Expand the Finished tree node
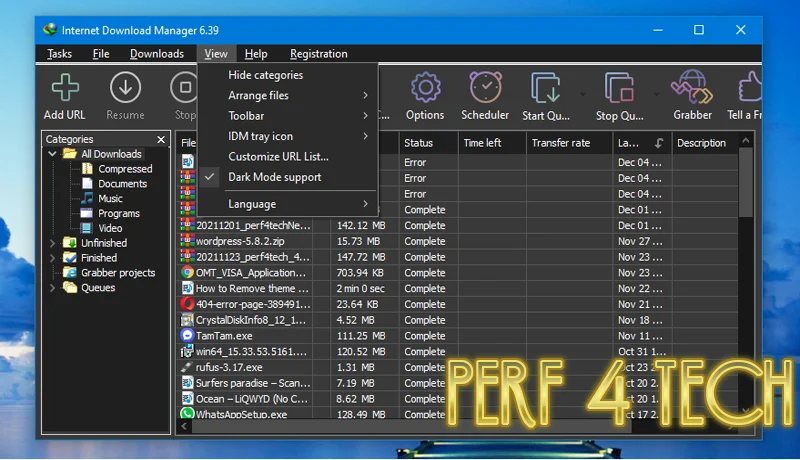 click(x=52, y=258)
